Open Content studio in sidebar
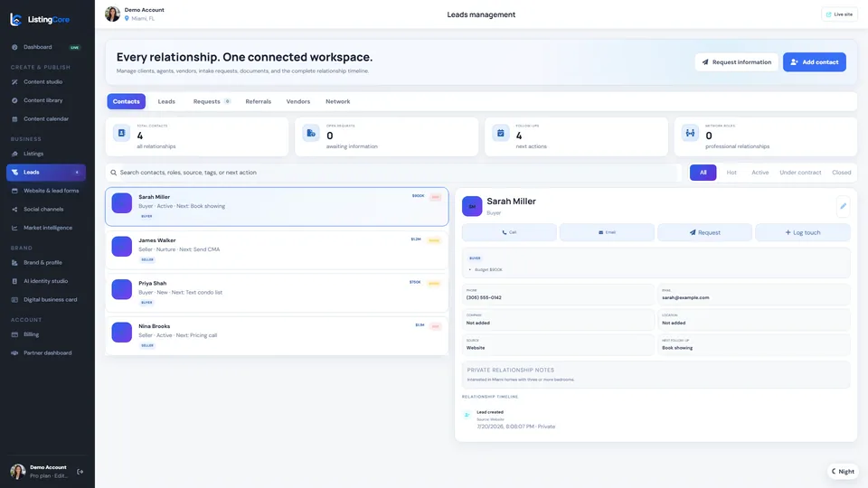868x488 pixels. (46, 82)
